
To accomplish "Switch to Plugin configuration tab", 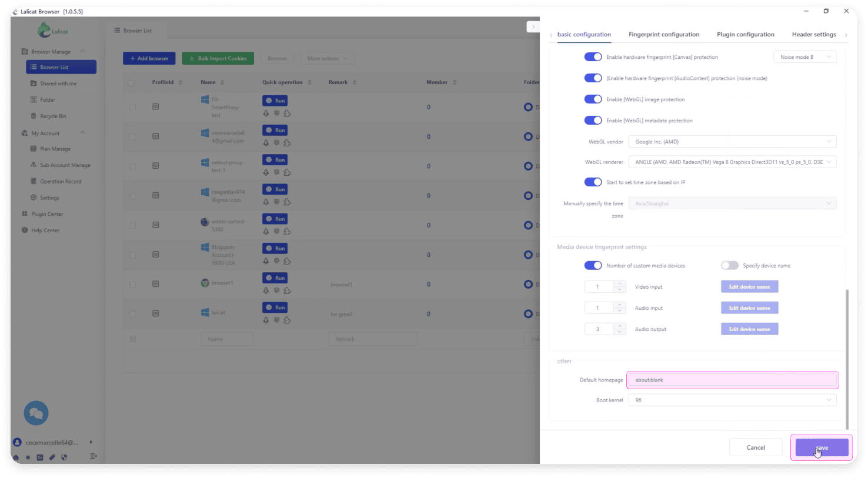I will click(745, 35).
